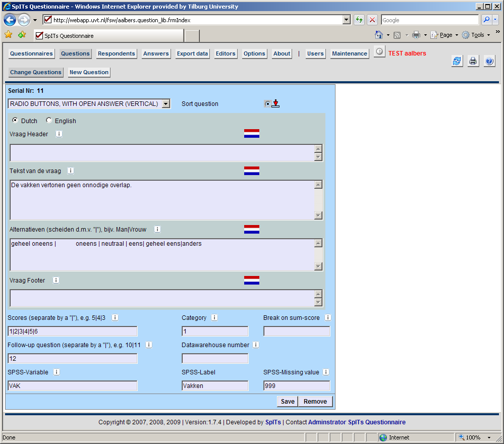The height and width of the screenshot is (444, 504).
Task: Select the Dutch language radio button
Action: pos(15,121)
